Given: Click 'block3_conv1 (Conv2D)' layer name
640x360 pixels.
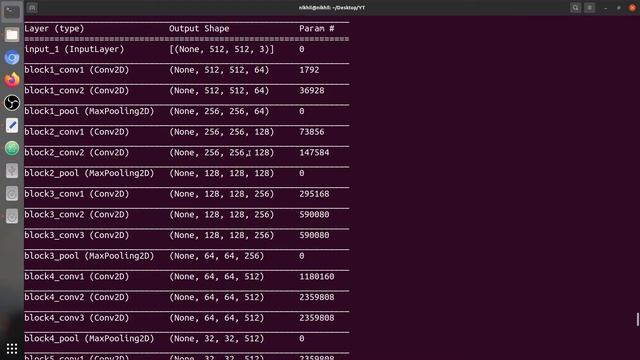Looking at the screenshot, I should pos(77,194).
